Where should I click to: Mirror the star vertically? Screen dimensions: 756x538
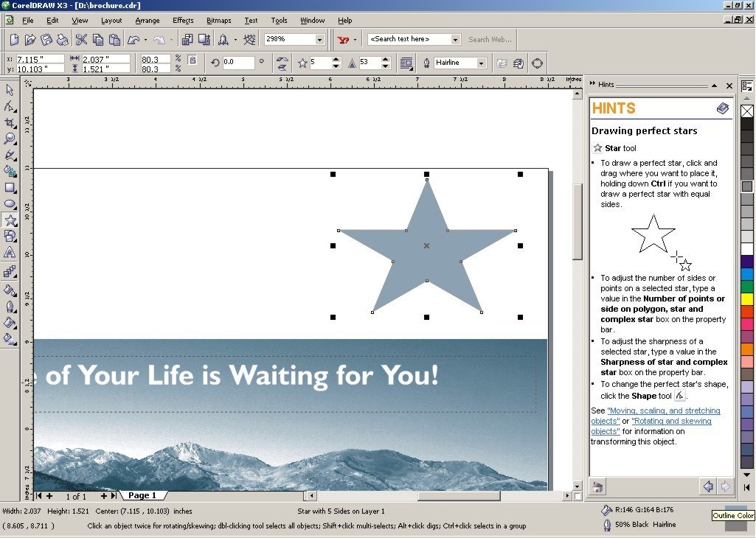(x=282, y=67)
